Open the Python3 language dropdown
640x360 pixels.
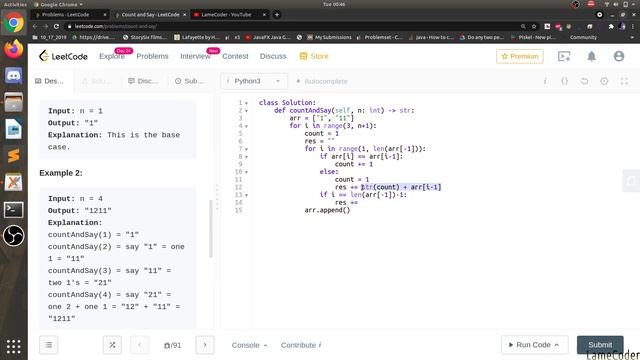click(x=254, y=81)
